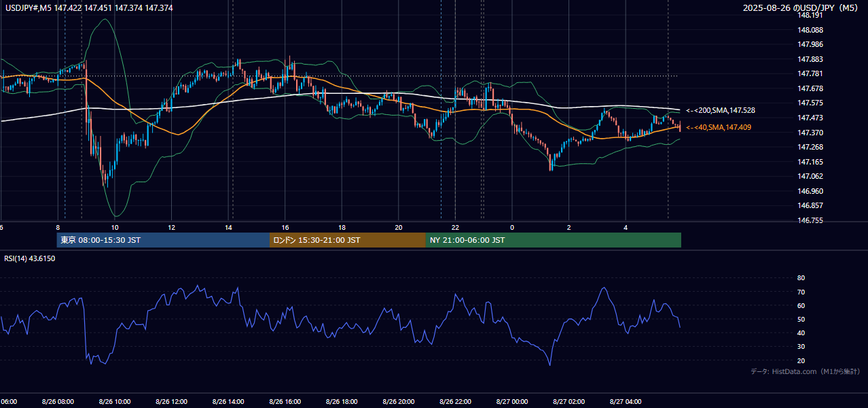The height and width of the screenshot is (408, 868).
Task: Click price axis value 147.575
Action: 811,103
